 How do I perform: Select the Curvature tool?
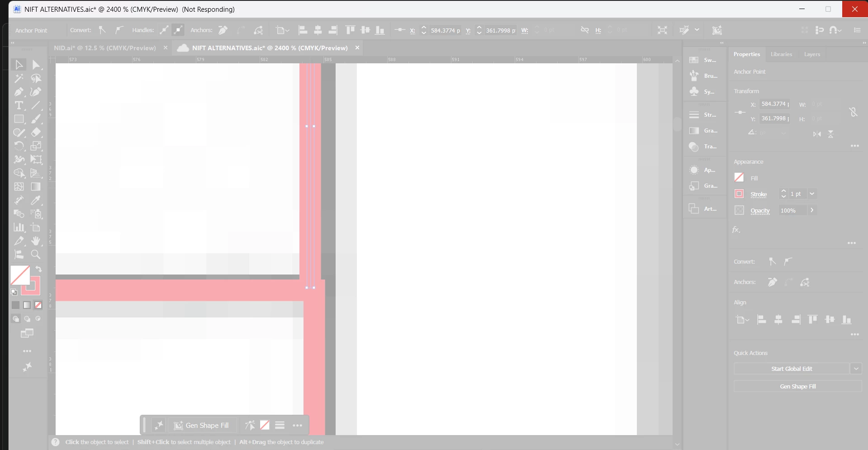(x=36, y=92)
